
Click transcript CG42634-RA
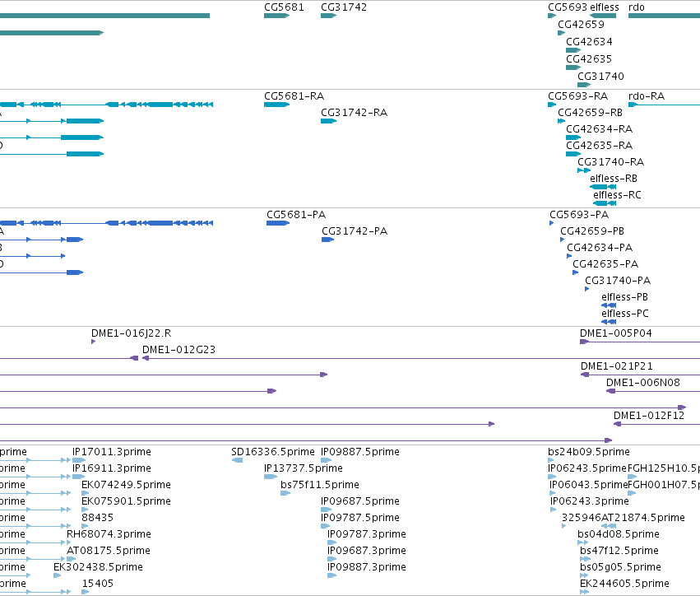point(573,137)
